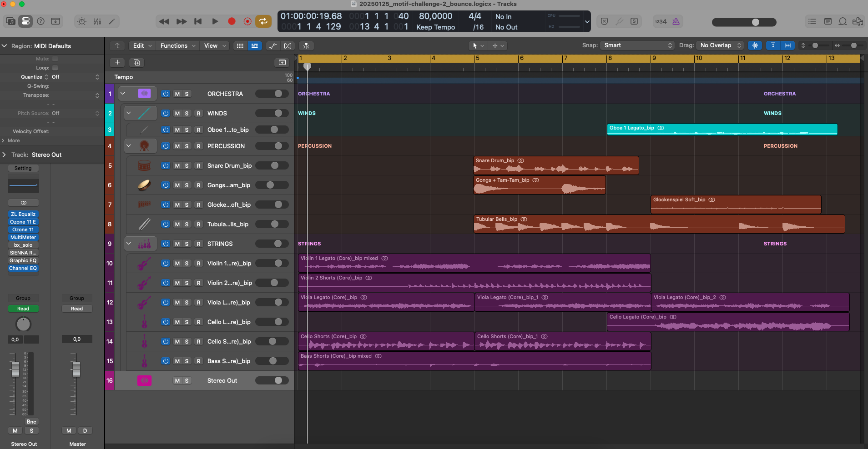The height and width of the screenshot is (449, 868).
Task: Toggle Flex show/hide button
Action: pyautogui.click(x=288, y=46)
